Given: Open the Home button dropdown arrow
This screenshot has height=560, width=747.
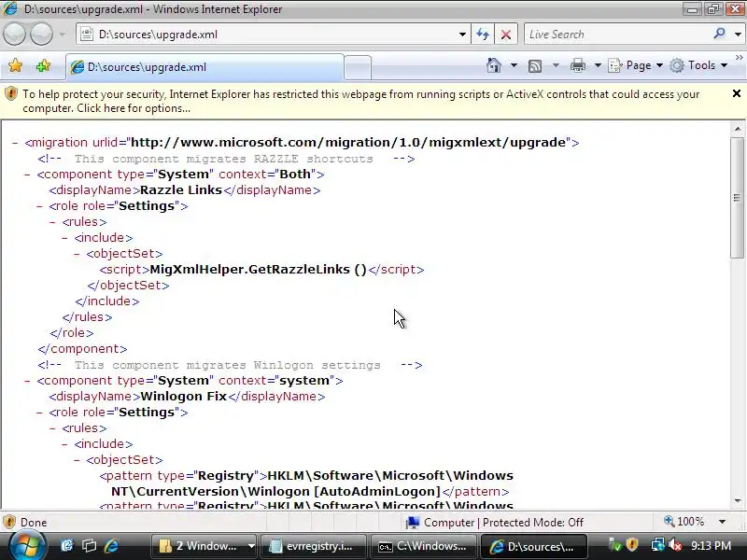Looking at the screenshot, I should click(514, 65).
